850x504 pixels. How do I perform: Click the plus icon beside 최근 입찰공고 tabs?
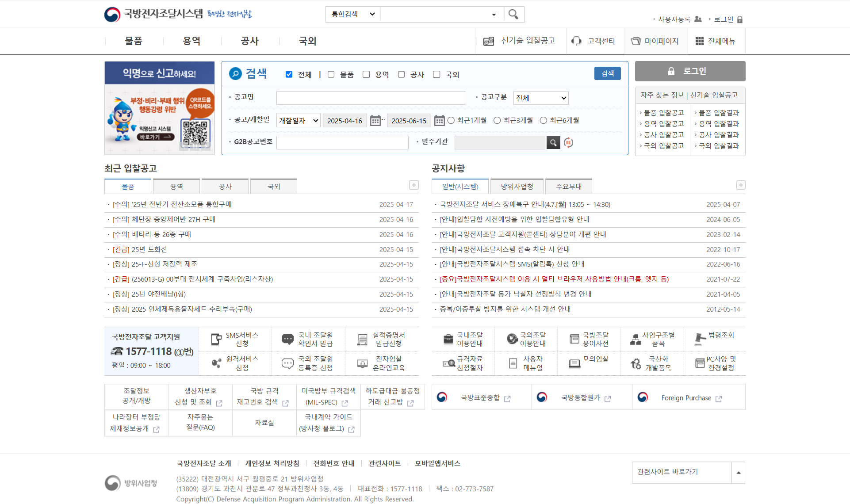pyautogui.click(x=414, y=185)
